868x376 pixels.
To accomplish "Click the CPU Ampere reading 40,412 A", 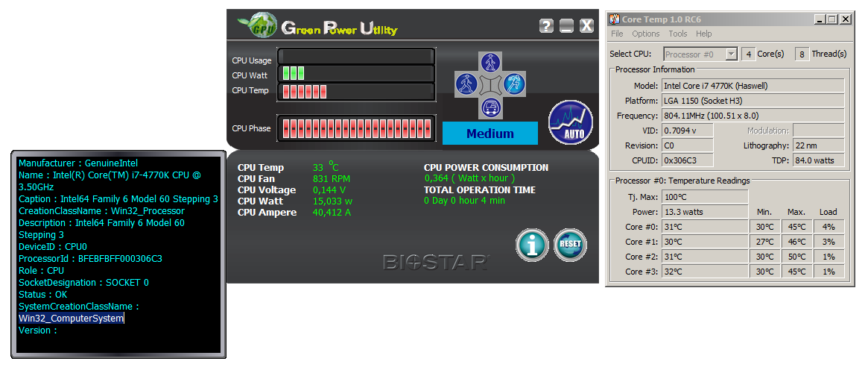I will 332,213.
